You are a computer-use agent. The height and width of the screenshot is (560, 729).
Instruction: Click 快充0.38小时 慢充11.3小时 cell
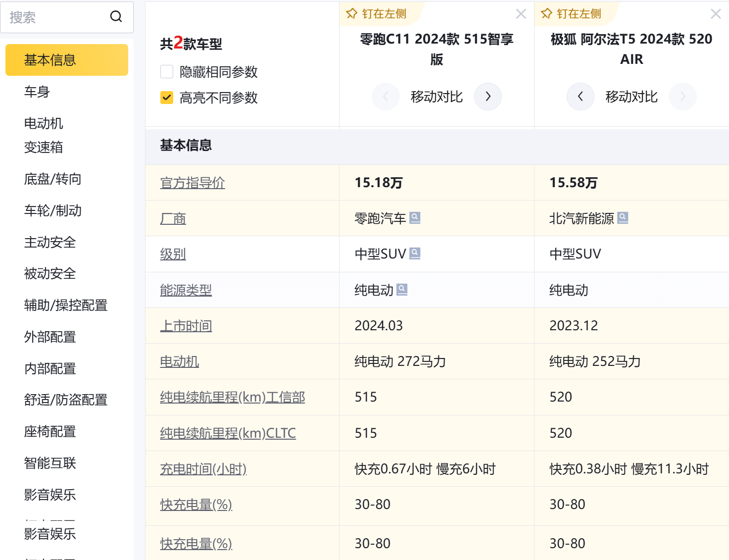pos(632,469)
